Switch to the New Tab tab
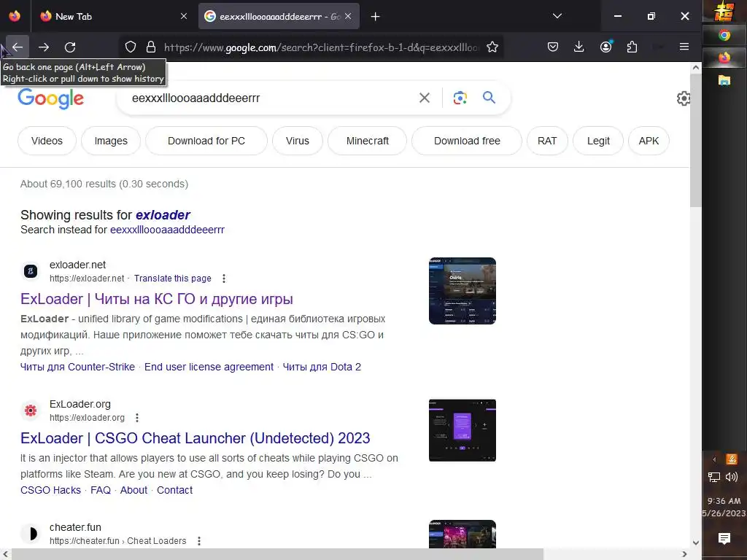The width and height of the screenshot is (747, 560). [114, 16]
